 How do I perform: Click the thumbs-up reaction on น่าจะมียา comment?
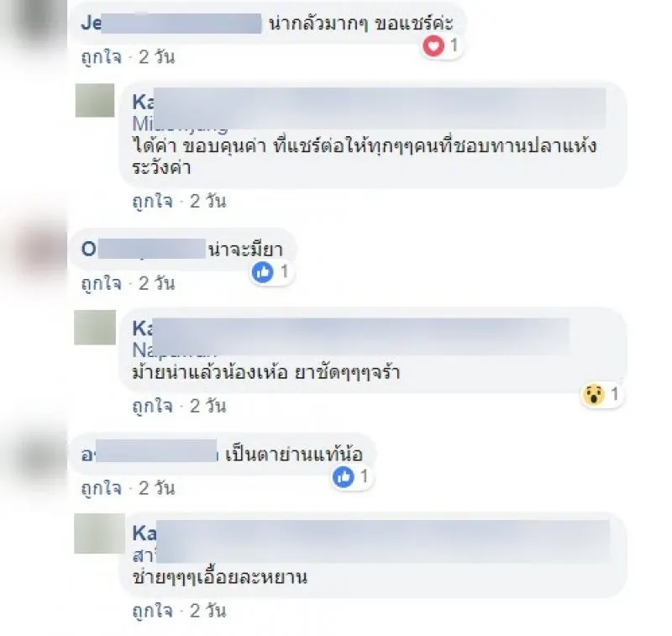point(262,271)
